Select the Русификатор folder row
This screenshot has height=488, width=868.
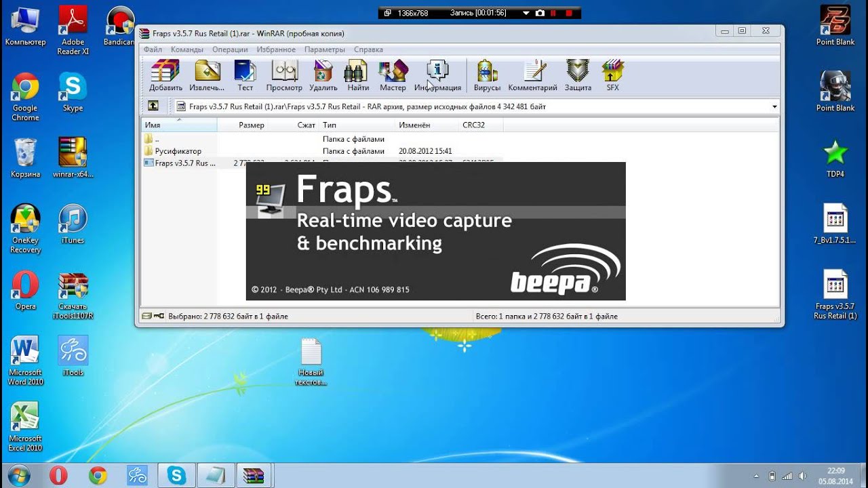(x=323, y=151)
